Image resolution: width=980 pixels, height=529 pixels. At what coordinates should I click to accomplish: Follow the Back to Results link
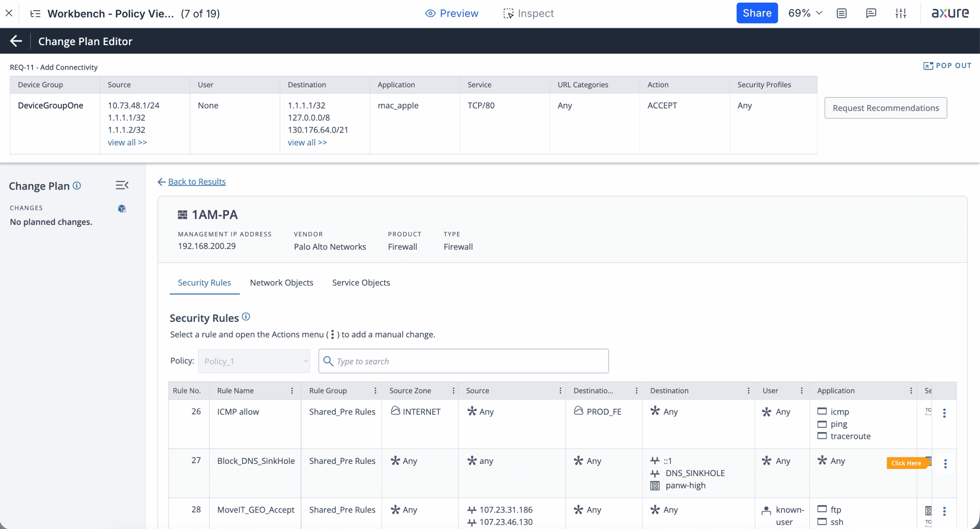[x=197, y=182]
